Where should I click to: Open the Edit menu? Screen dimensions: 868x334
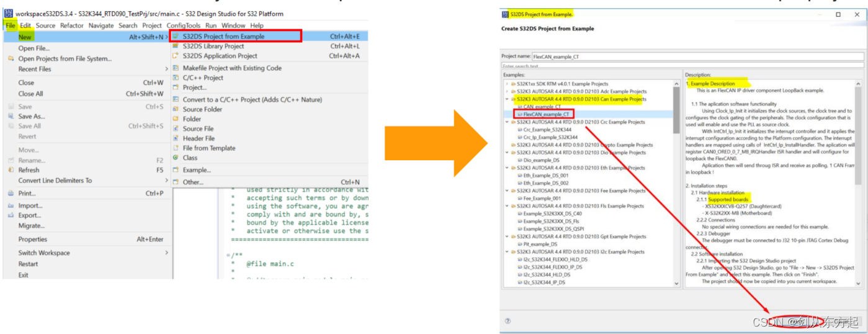[x=25, y=25]
